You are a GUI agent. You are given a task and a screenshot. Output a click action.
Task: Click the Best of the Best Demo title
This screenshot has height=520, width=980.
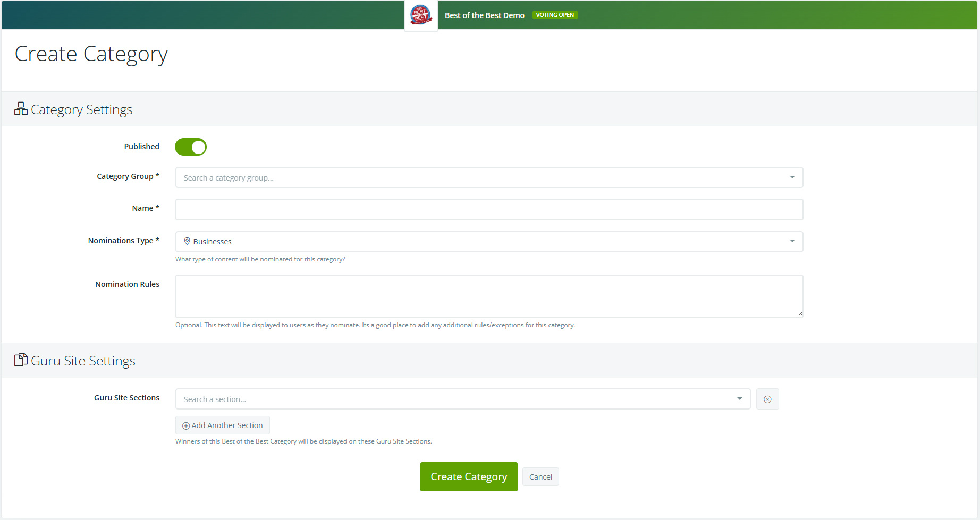(484, 15)
